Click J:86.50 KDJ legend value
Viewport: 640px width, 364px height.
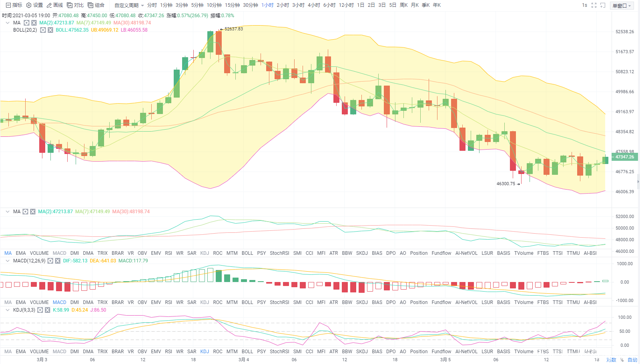pos(98,310)
